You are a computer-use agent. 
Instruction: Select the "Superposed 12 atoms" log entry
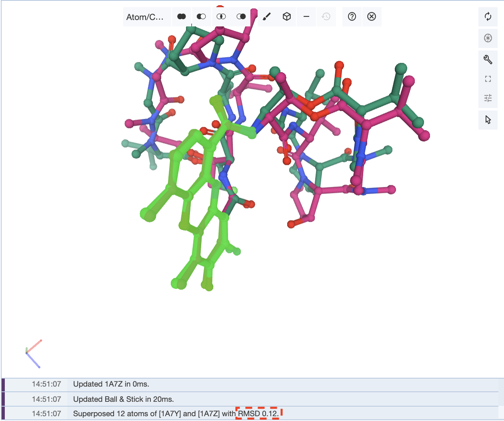[x=176, y=413]
